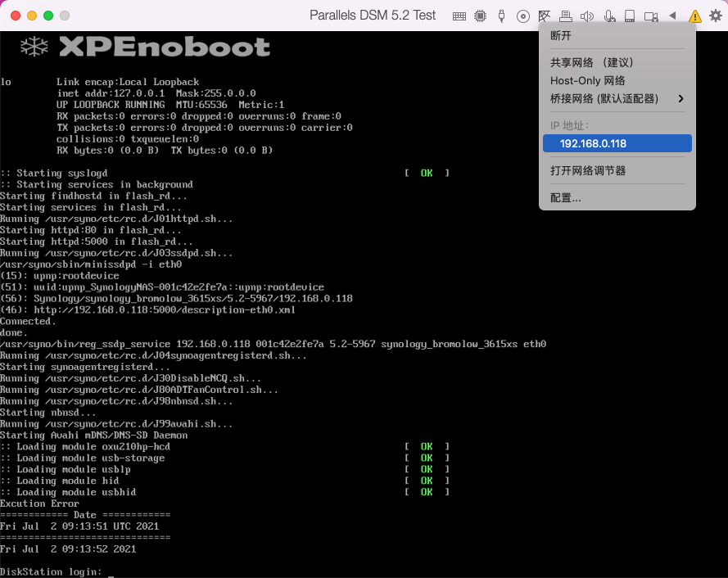Click the yellow warning triangle icon
Image resolution: width=728 pixels, height=578 pixels.
tap(694, 16)
